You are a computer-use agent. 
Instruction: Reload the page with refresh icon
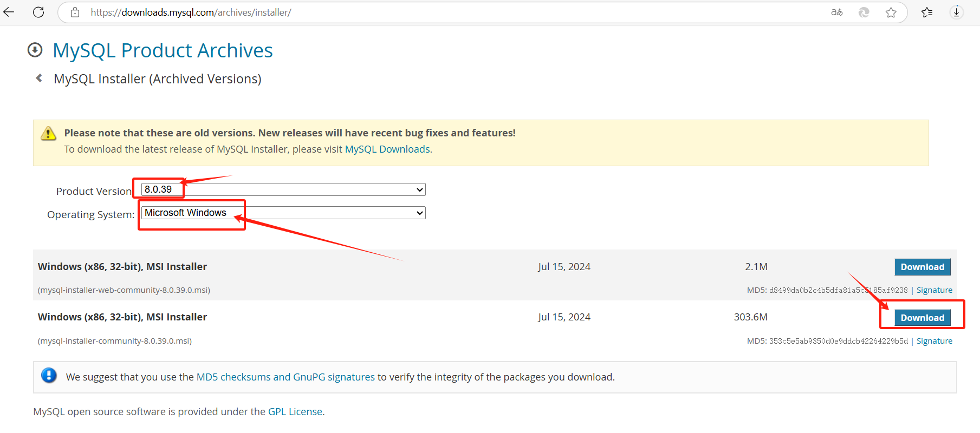point(38,12)
